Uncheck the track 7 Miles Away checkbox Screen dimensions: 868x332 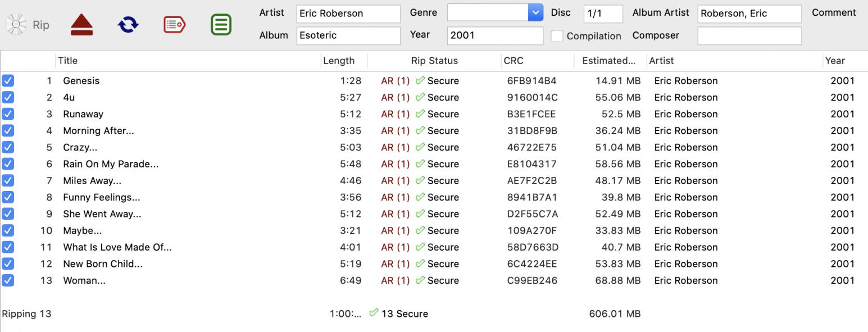point(8,181)
